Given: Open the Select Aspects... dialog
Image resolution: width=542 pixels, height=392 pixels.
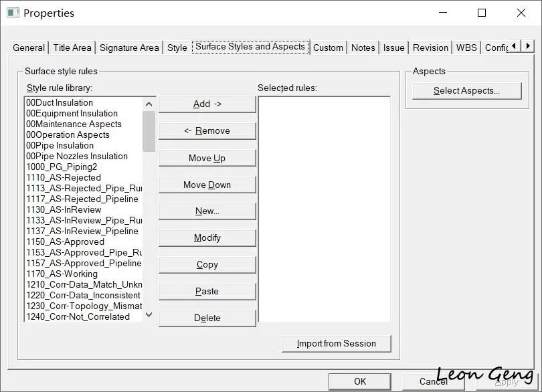Looking at the screenshot, I should 466,90.
